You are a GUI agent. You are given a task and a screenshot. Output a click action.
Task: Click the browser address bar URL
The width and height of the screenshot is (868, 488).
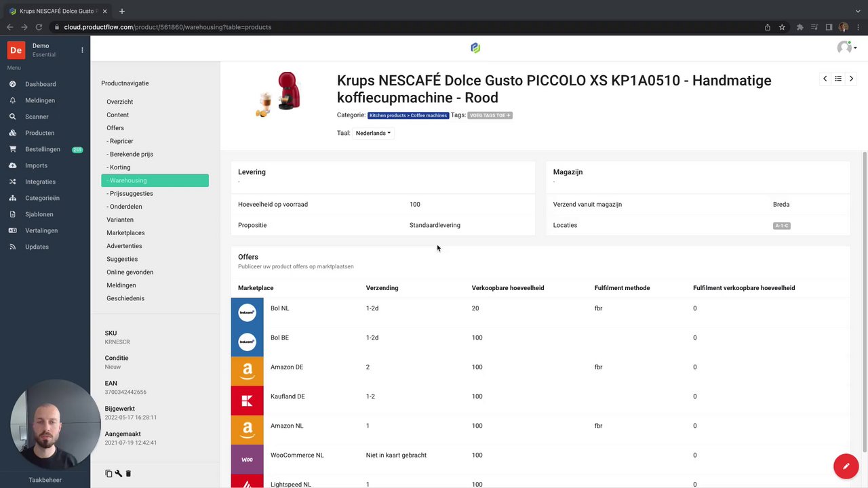tap(167, 27)
